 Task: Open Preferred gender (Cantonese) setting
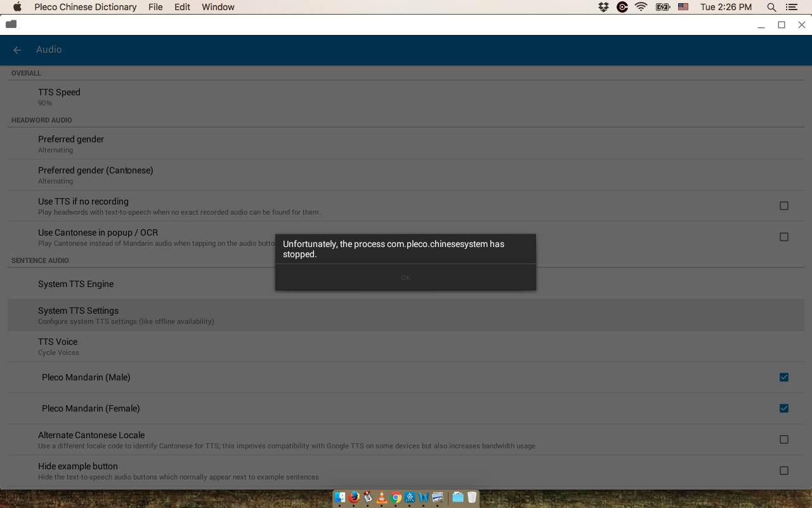[x=406, y=175]
